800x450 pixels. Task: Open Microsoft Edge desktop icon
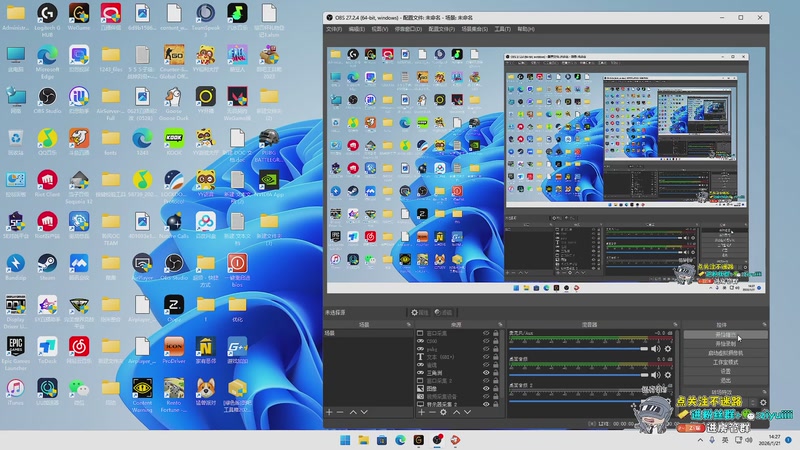[x=47, y=54]
